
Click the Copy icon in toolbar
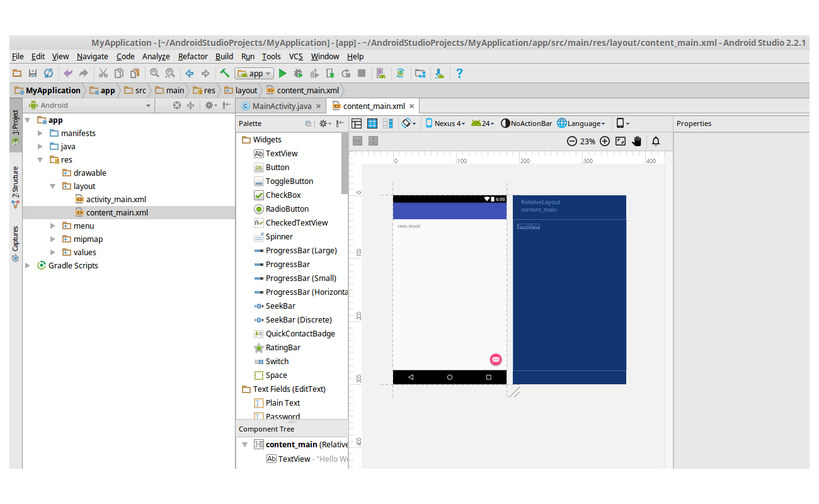[x=119, y=73]
